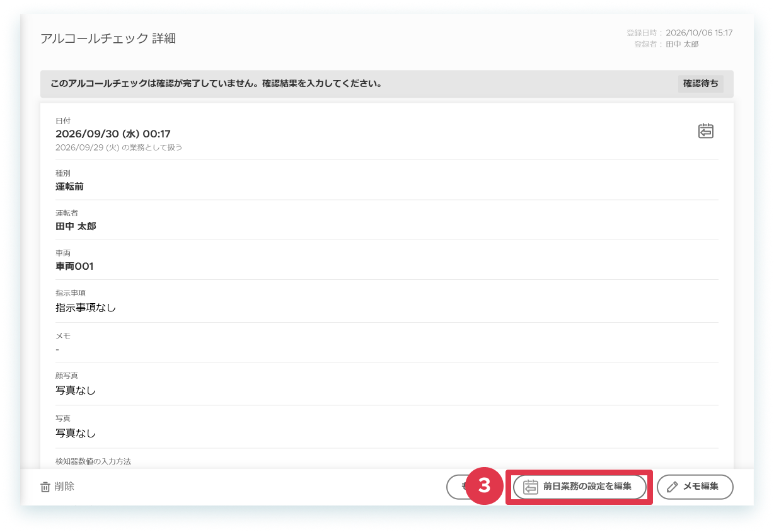774x532 pixels.
Task: Click the 登録者 name at top right
Action: tap(682, 44)
